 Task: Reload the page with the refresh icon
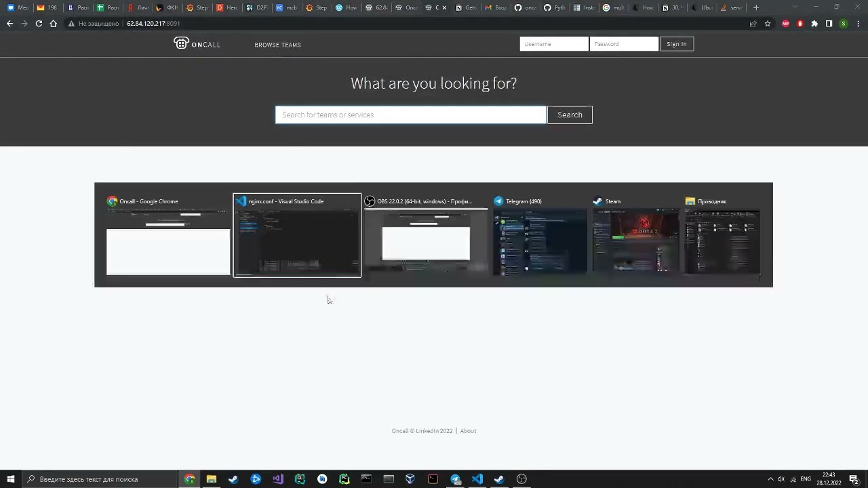(x=39, y=23)
